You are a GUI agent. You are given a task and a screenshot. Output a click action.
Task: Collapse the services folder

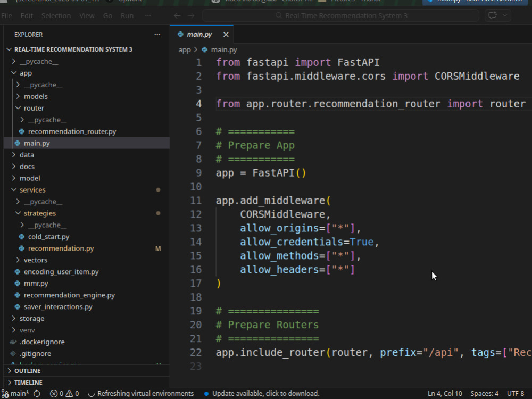tap(14, 190)
